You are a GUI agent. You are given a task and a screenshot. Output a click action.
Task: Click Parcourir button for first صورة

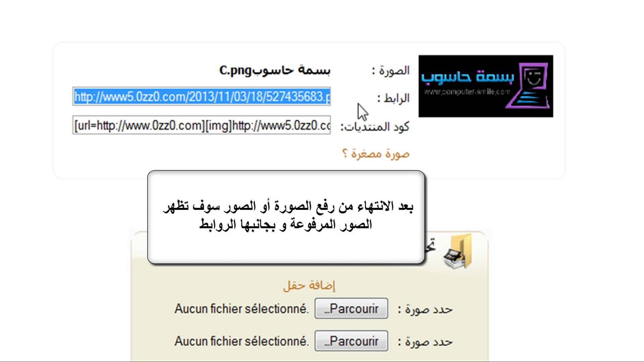click(351, 308)
